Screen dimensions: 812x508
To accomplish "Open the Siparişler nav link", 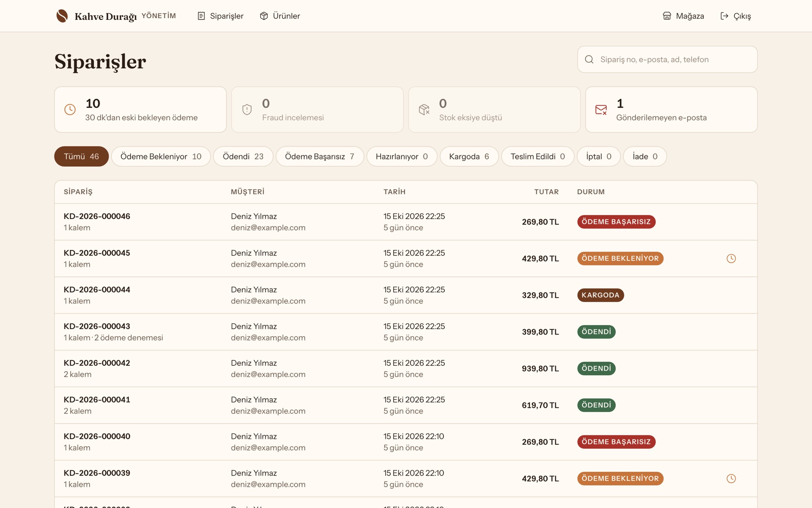I will tap(221, 16).
